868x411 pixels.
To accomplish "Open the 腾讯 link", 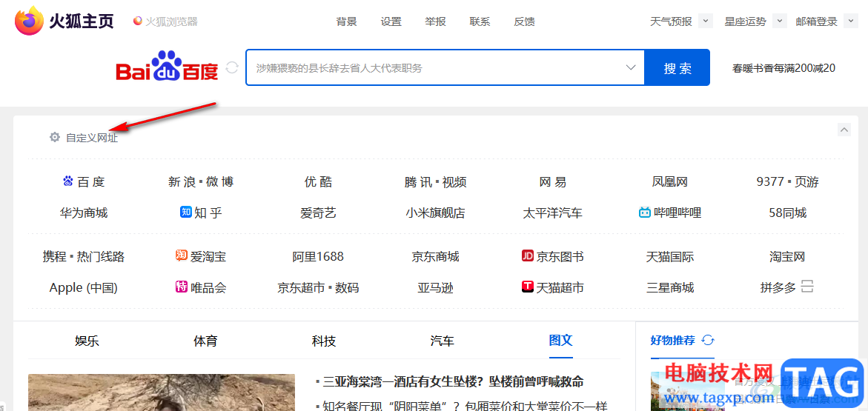I will (x=419, y=181).
